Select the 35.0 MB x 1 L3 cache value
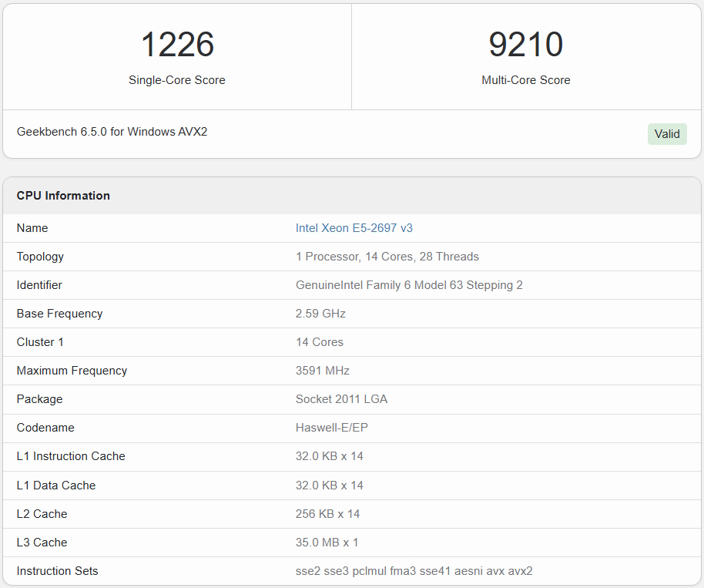 327,543
